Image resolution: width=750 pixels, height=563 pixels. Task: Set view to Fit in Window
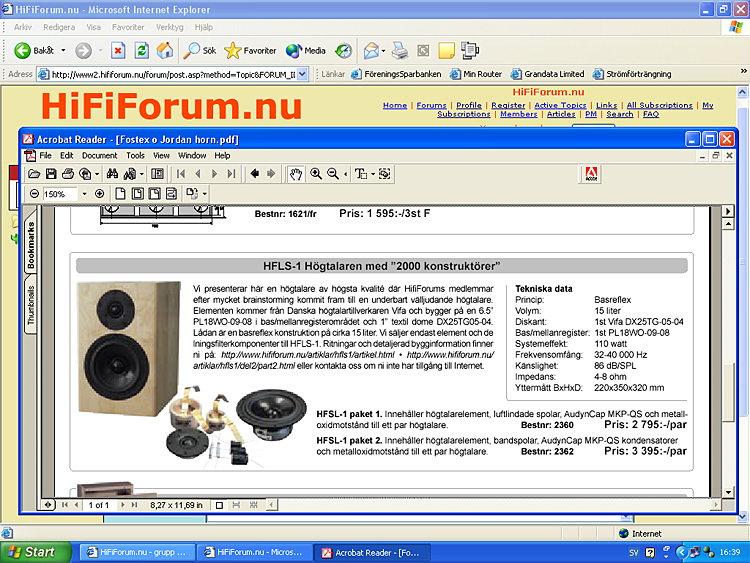(138, 194)
